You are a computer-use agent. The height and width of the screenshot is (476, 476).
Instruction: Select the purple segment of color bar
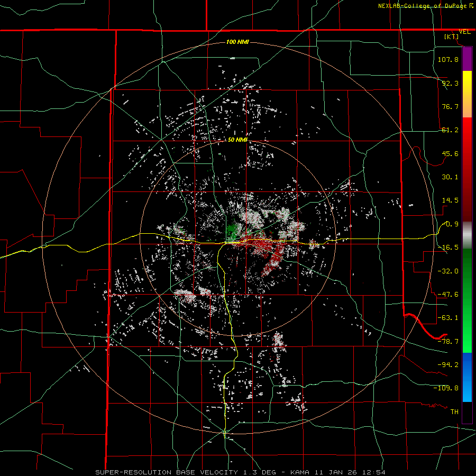click(x=467, y=59)
